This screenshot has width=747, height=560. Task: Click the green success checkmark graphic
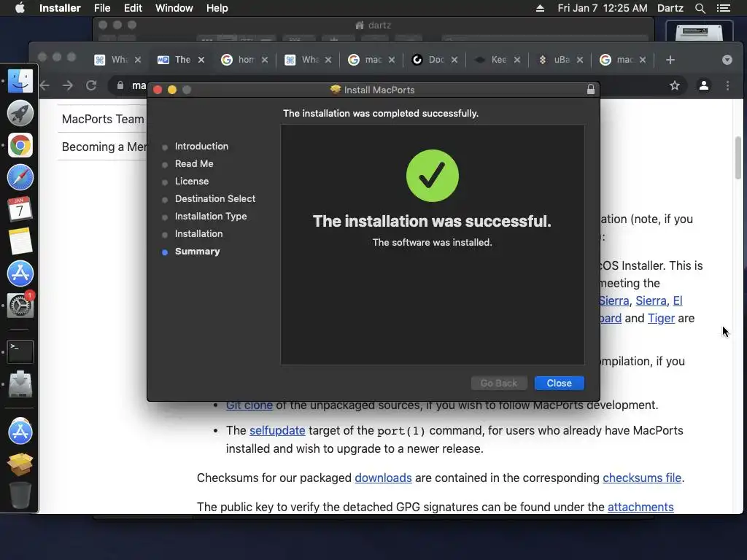[x=432, y=176]
